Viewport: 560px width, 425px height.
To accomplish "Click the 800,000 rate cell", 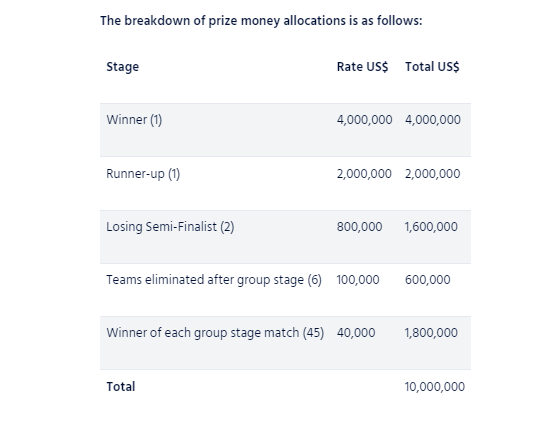I will [359, 227].
